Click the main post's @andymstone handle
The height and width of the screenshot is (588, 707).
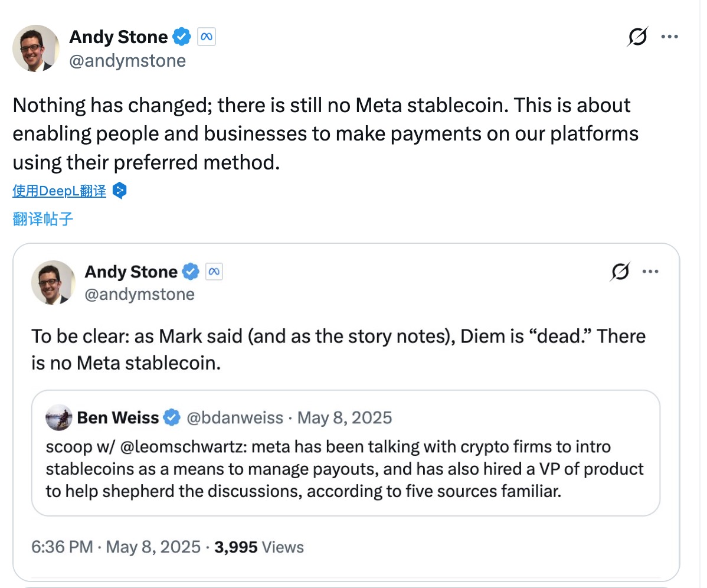click(127, 60)
